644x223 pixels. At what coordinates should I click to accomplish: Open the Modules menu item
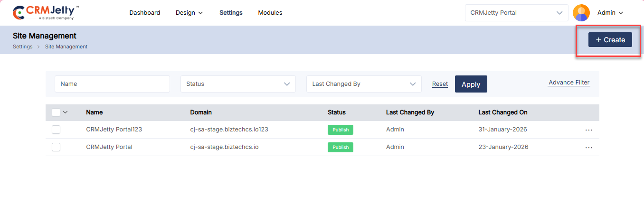coord(270,13)
